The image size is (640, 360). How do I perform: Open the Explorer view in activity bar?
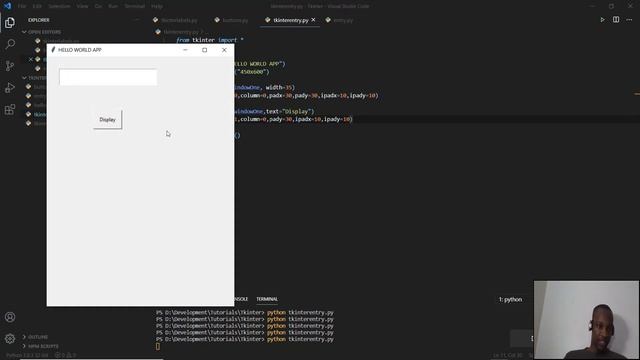[10, 23]
